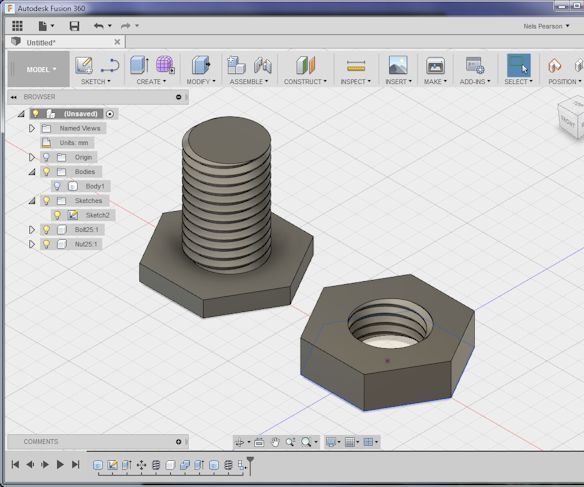The width and height of the screenshot is (584, 487).
Task: Click the activate radio button beside Unsaved
Action: pos(110,114)
